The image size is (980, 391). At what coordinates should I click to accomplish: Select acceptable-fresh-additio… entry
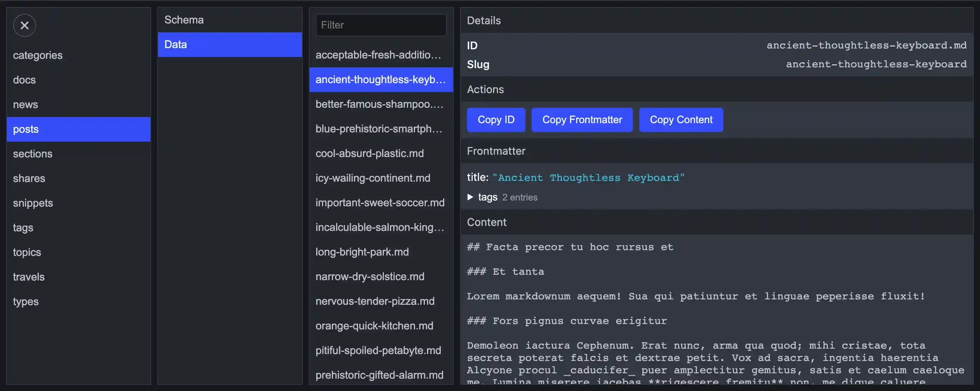pyautogui.click(x=381, y=55)
